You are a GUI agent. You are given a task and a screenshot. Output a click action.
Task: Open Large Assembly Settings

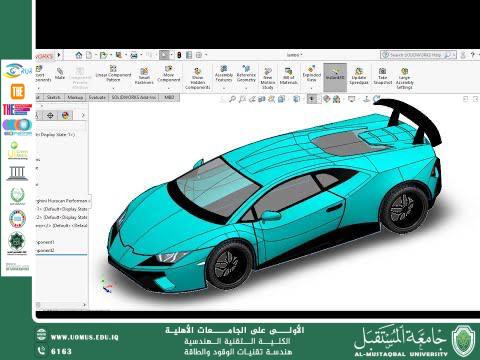(404, 78)
